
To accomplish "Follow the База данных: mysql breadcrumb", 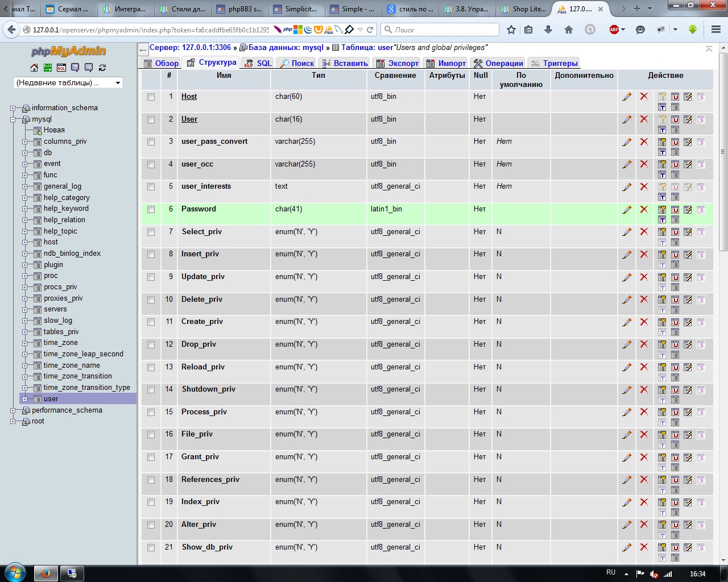I will pos(286,48).
